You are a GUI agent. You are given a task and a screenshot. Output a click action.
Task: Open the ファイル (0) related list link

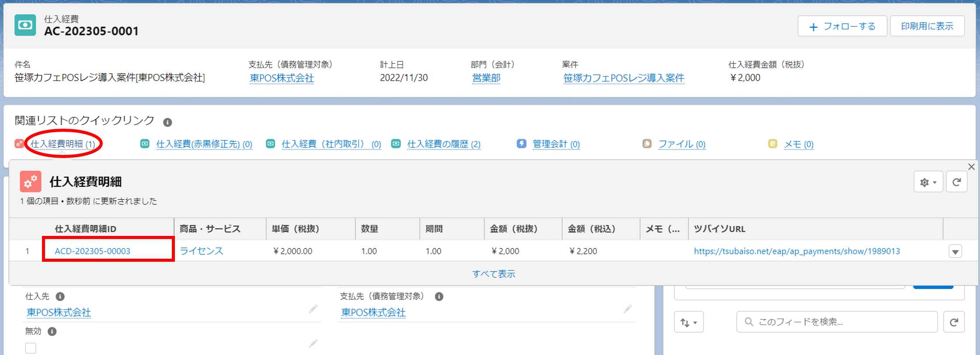(681, 144)
